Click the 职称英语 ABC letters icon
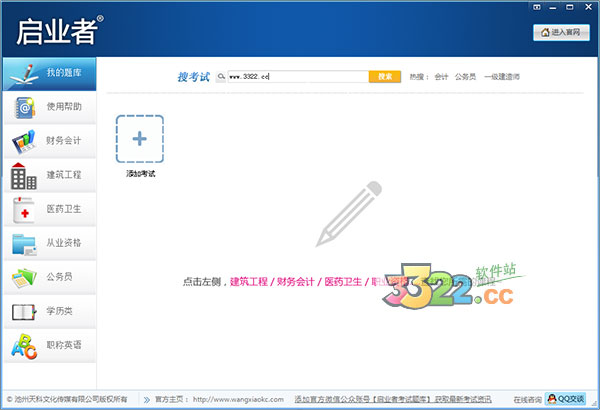 24,346
